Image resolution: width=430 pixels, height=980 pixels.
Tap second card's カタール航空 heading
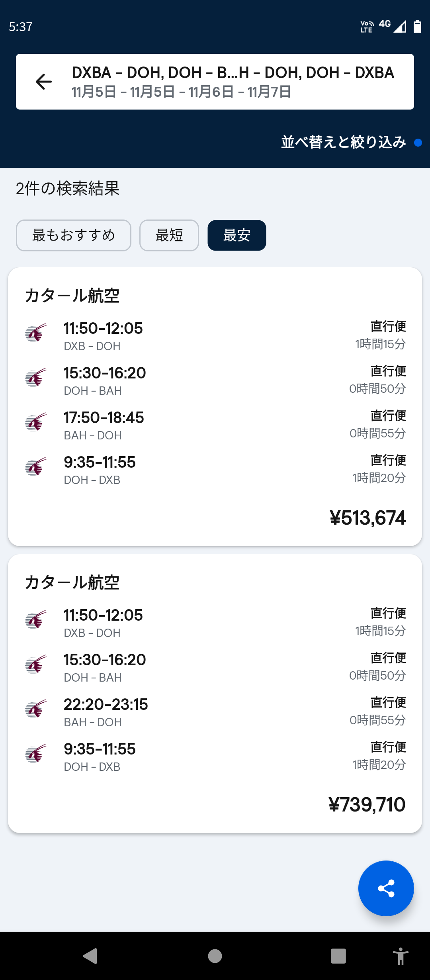72,582
